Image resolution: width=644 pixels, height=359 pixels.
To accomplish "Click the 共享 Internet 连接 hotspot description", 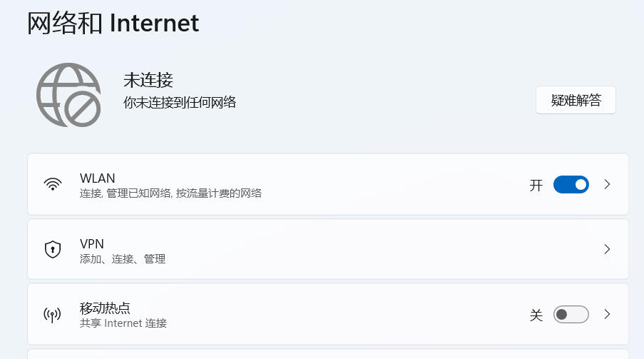I will point(123,323).
